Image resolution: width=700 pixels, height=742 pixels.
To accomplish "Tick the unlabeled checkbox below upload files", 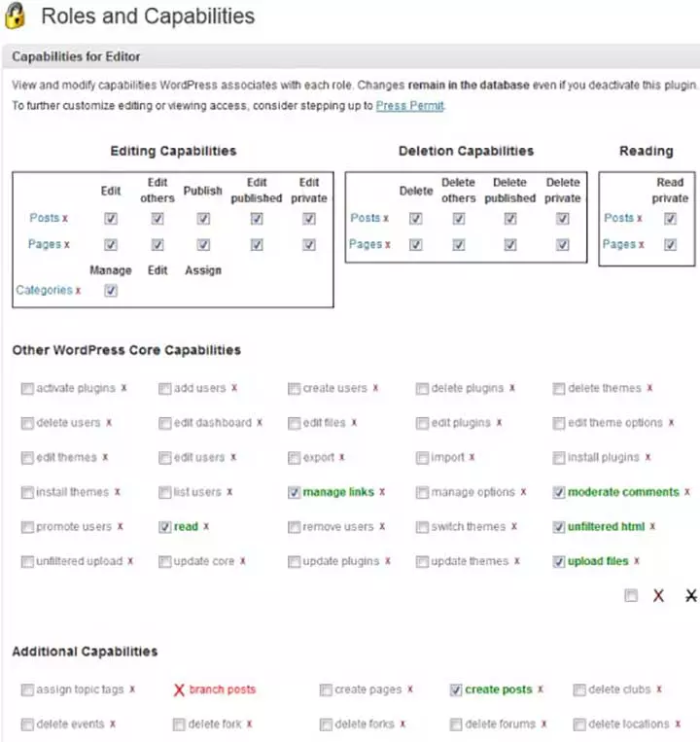I will click(x=631, y=595).
